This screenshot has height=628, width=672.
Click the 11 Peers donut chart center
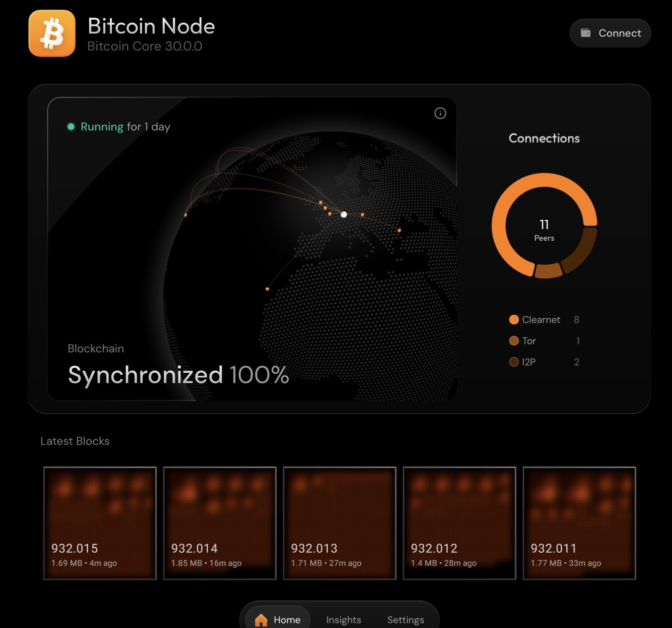[x=544, y=230]
